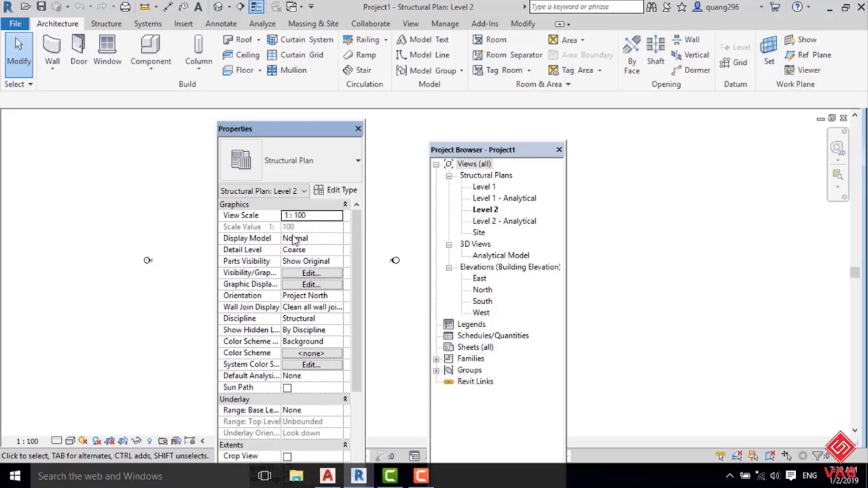Click the Edit Type button
This screenshot has width=868, height=488.
[335, 190]
